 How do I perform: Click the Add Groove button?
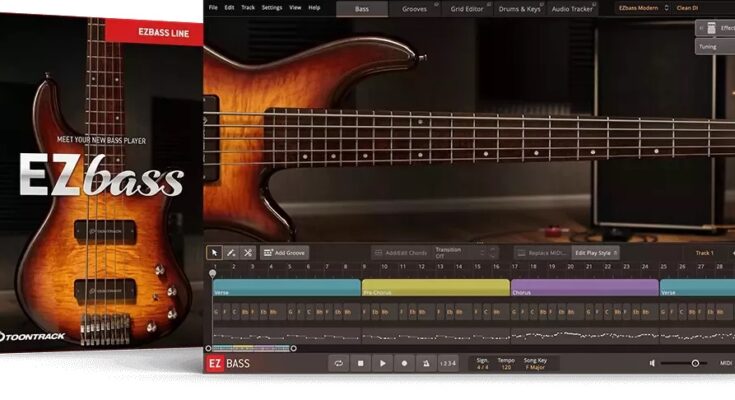pyautogui.click(x=284, y=253)
